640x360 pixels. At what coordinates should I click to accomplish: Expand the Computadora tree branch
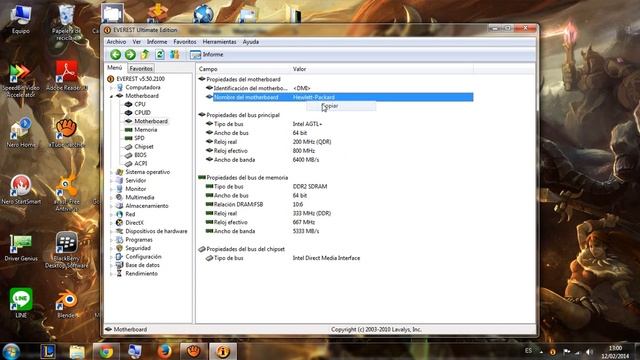point(111,88)
